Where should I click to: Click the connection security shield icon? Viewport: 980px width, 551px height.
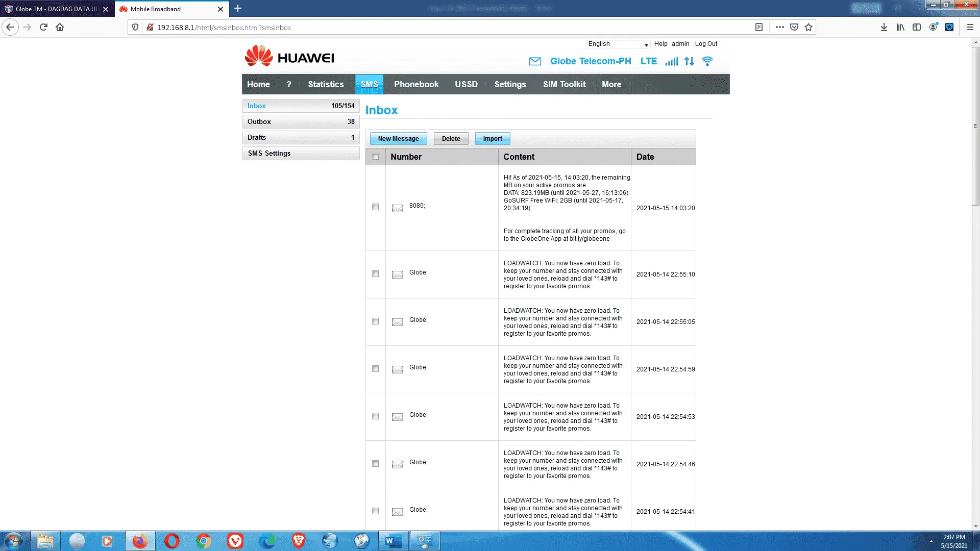coord(135,27)
